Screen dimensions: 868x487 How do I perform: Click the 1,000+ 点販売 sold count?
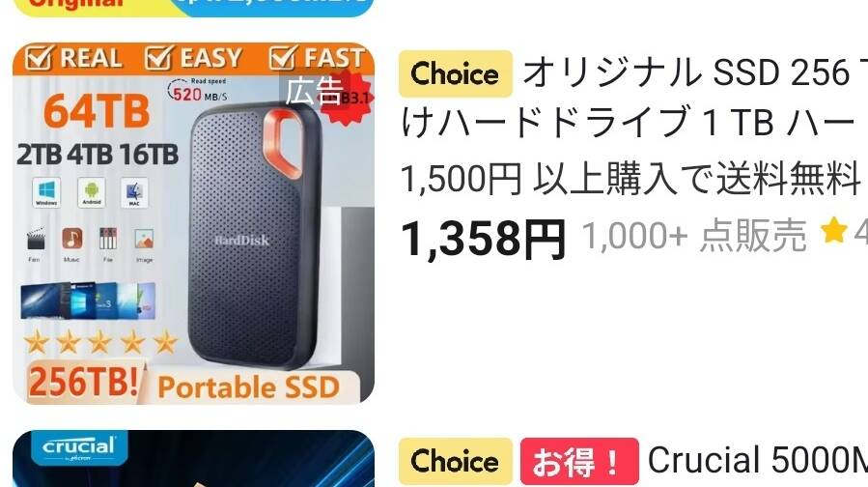click(693, 236)
